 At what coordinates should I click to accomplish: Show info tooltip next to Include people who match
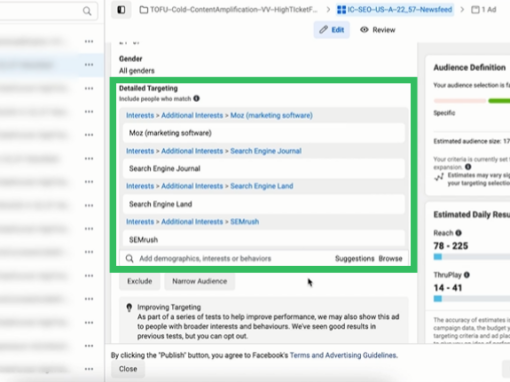pyautogui.click(x=196, y=98)
